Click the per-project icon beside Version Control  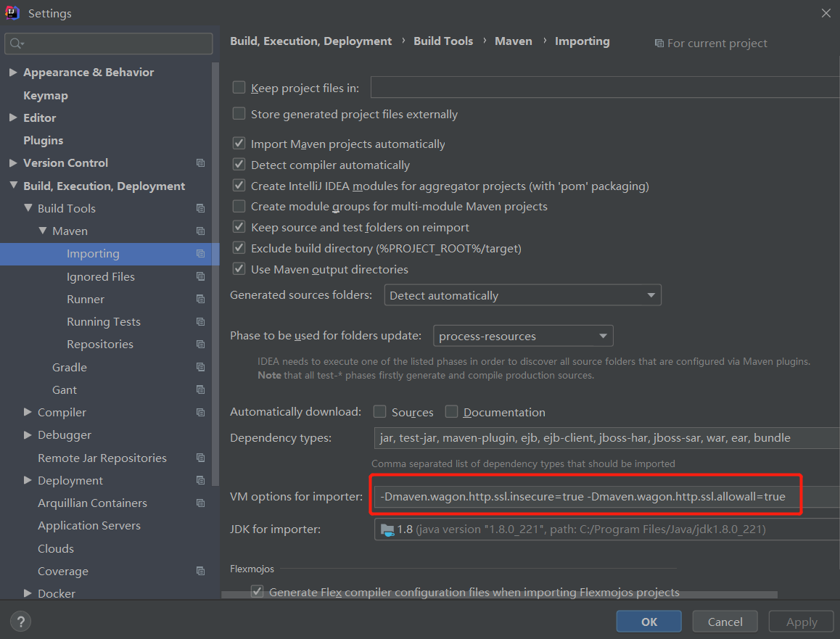point(200,162)
